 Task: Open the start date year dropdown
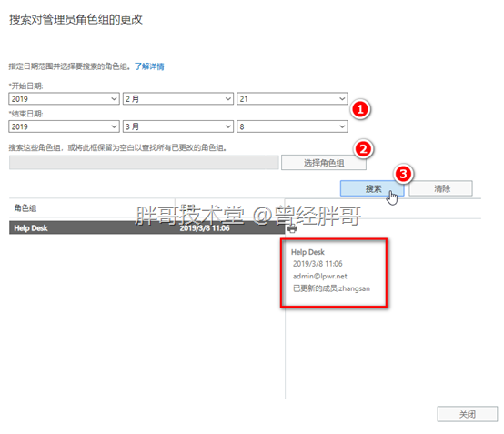(64, 98)
